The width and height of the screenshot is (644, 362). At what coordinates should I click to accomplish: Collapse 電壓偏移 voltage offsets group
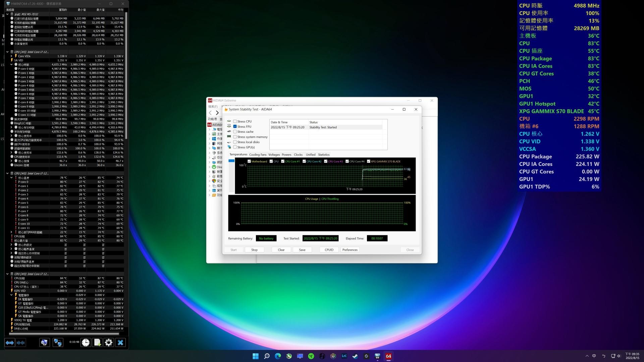pos(11,295)
